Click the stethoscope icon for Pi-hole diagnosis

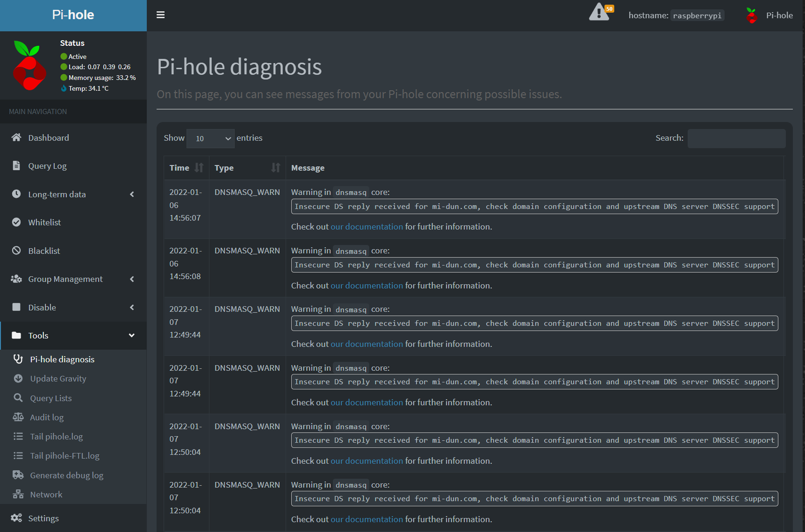click(18, 359)
